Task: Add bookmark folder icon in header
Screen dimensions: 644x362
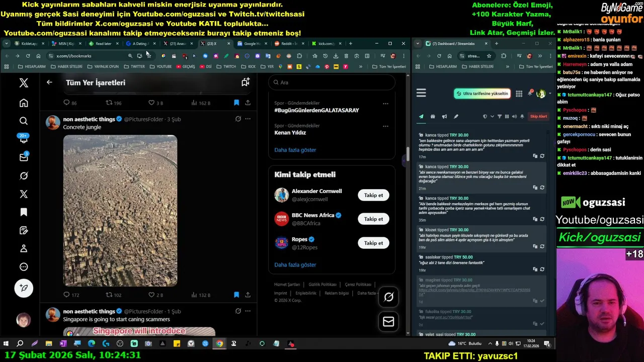Action: pos(246,82)
